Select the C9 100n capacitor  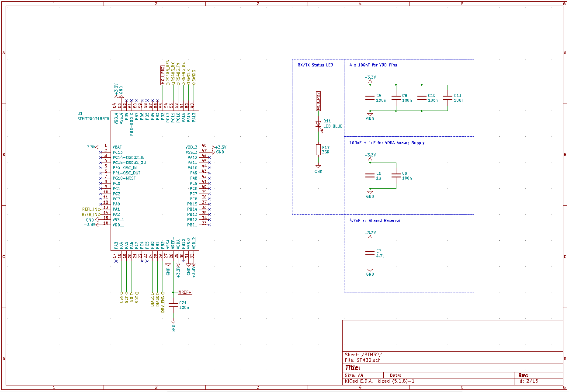click(x=396, y=176)
